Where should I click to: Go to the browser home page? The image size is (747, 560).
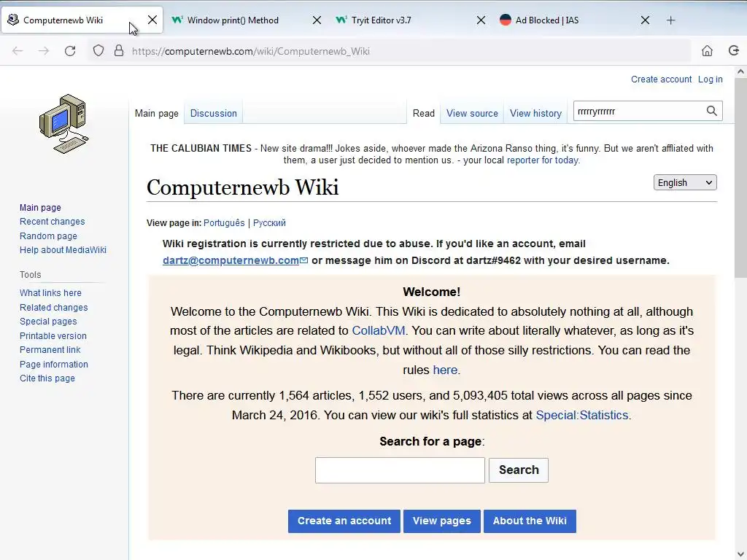click(707, 51)
